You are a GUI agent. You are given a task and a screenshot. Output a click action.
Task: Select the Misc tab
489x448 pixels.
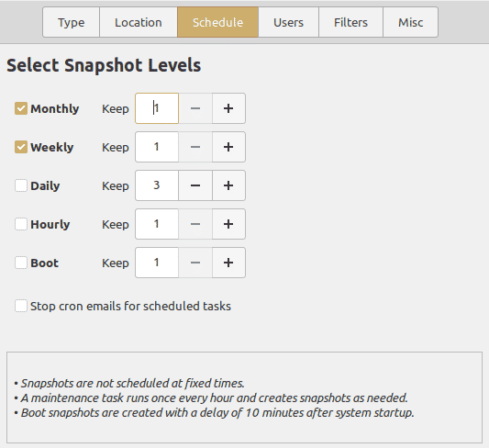coord(410,22)
